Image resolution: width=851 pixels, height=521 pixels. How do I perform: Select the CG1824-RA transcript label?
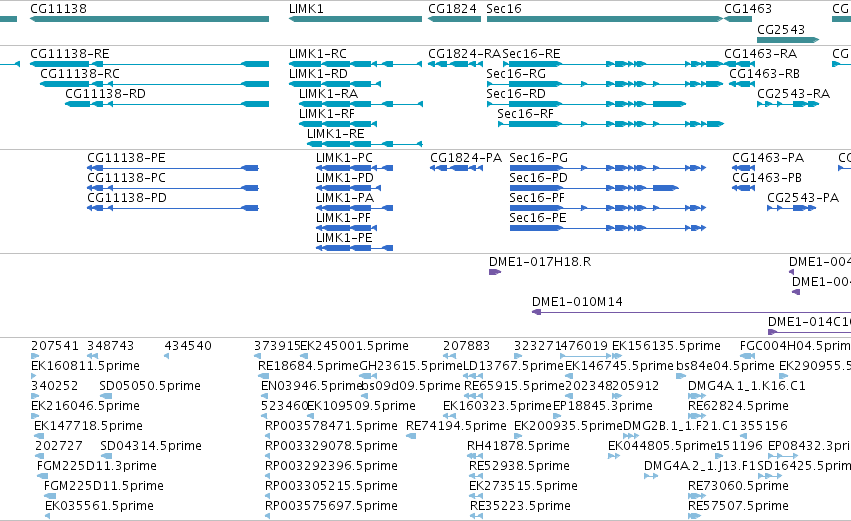(x=465, y=54)
